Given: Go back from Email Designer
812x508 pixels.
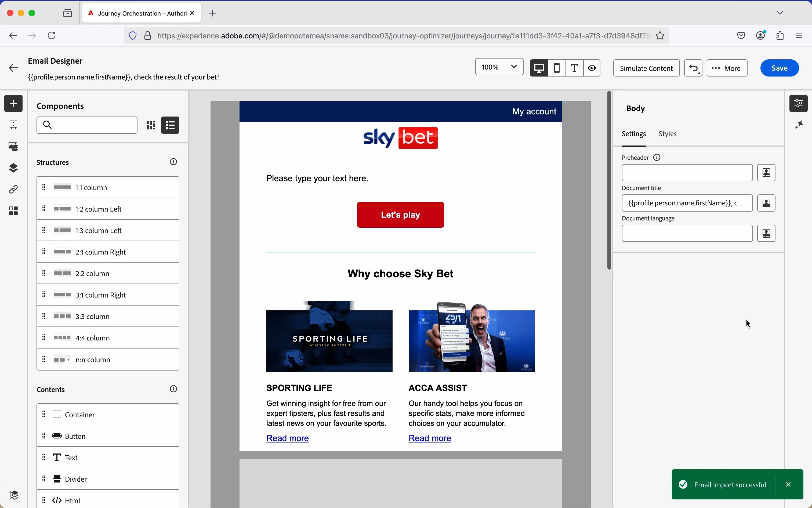Looking at the screenshot, I should click(13, 68).
